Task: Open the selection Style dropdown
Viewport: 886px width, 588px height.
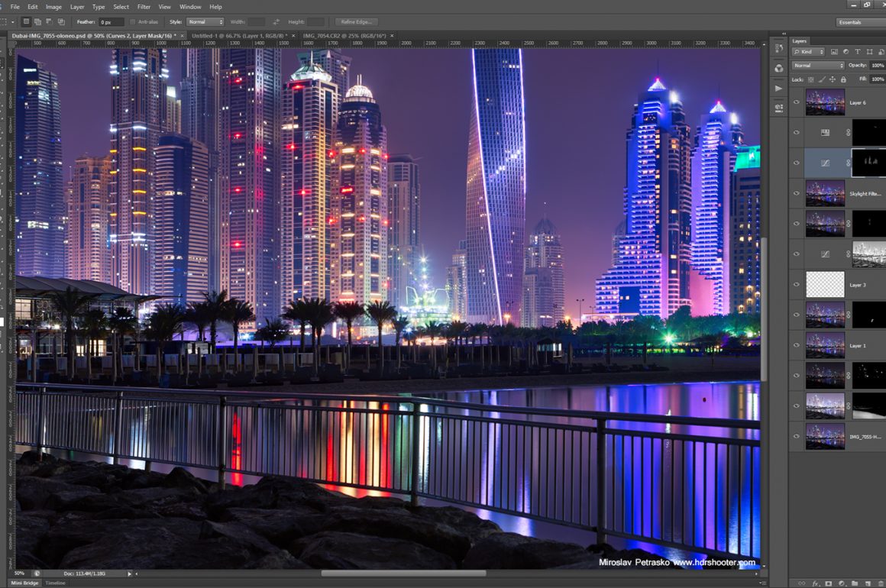Action: point(205,22)
